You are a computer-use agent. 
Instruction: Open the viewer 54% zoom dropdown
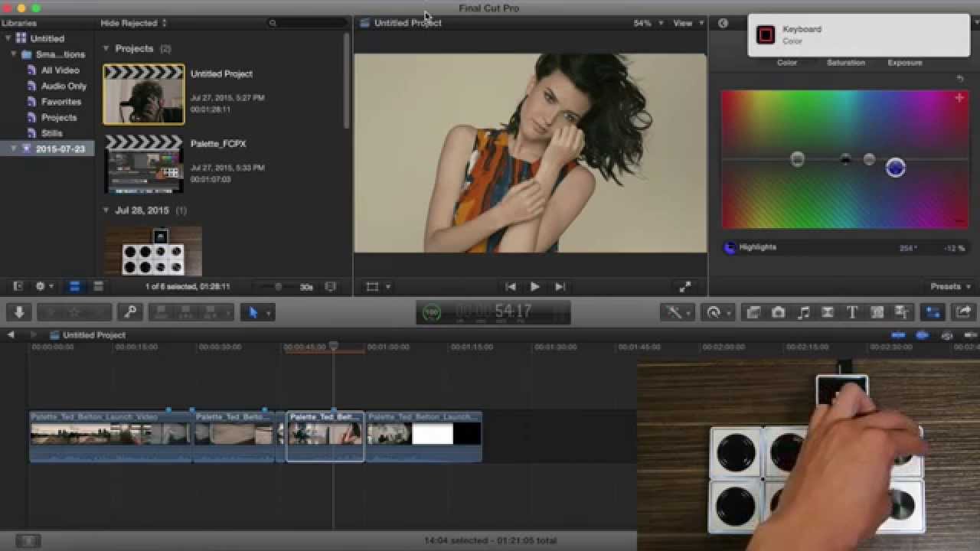click(x=647, y=24)
